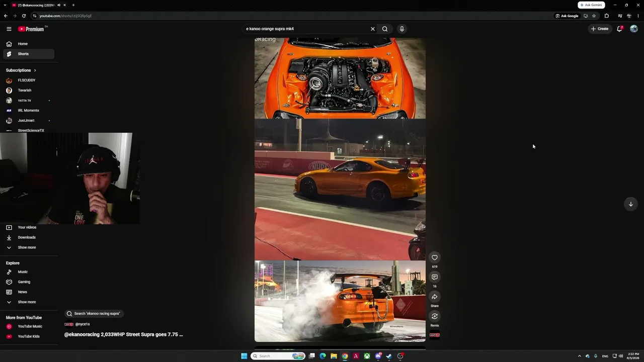The width and height of the screenshot is (644, 362).
Task: Show hidden system tray icons
Action: [579, 356]
